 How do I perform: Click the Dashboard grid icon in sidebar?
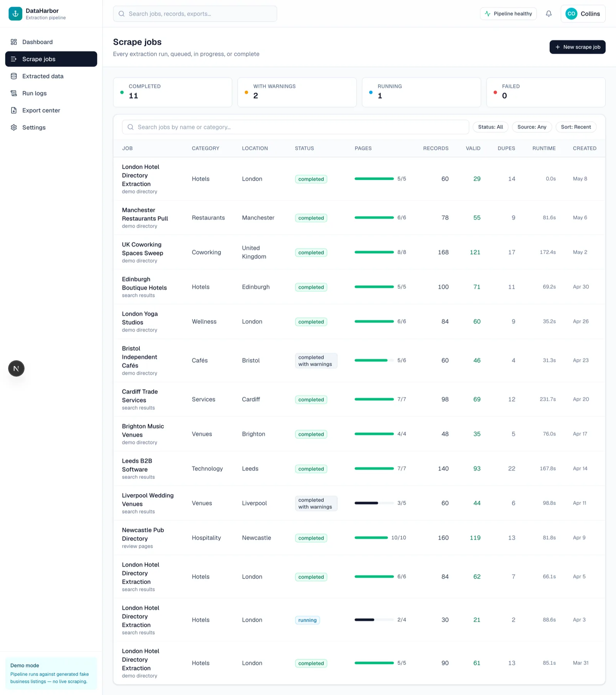[x=14, y=42]
